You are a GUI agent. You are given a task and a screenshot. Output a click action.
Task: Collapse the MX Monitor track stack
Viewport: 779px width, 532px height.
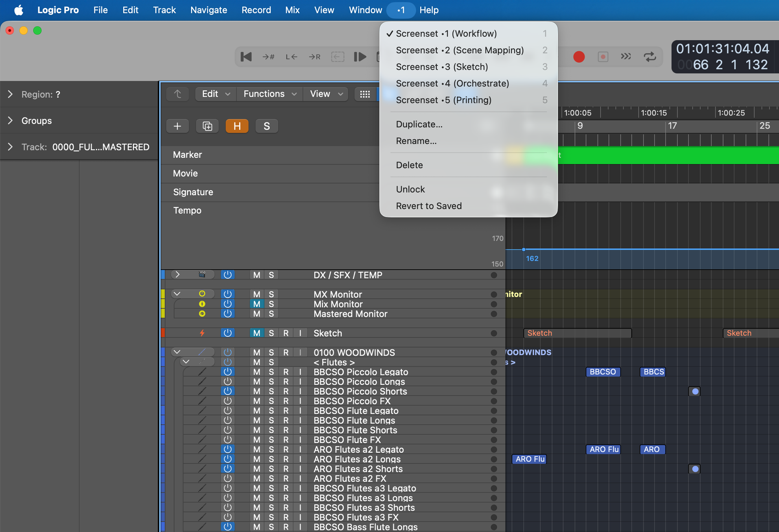177,294
